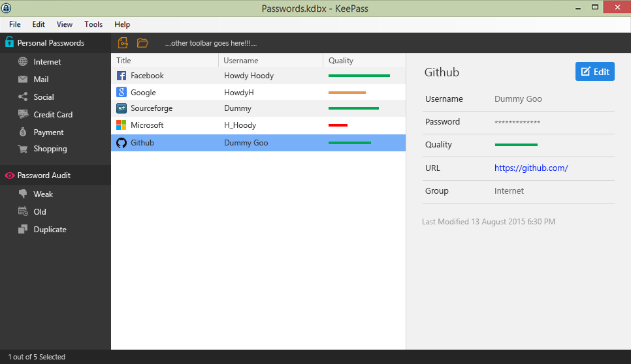Open the Mail envelope icon category
The width and height of the screenshot is (631, 364).
23,80
